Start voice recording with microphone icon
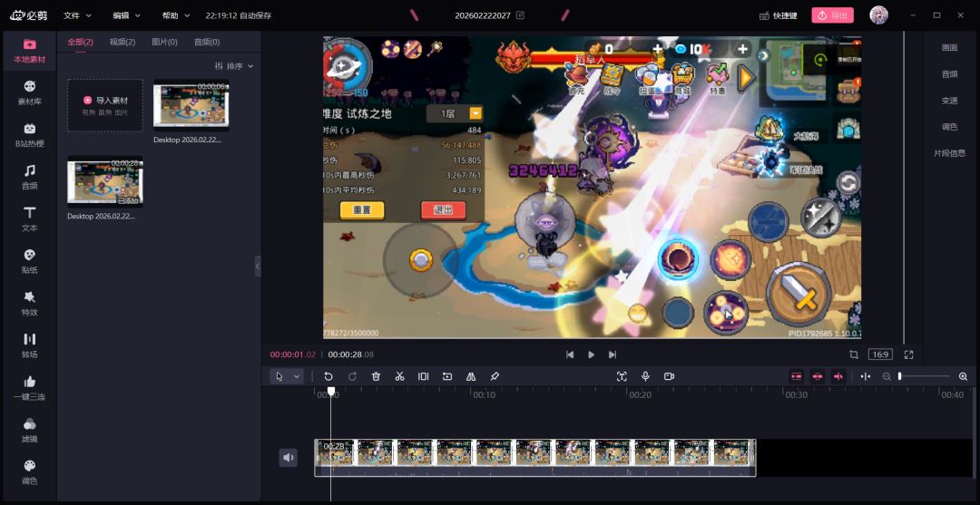The width and height of the screenshot is (980, 505). tap(645, 376)
